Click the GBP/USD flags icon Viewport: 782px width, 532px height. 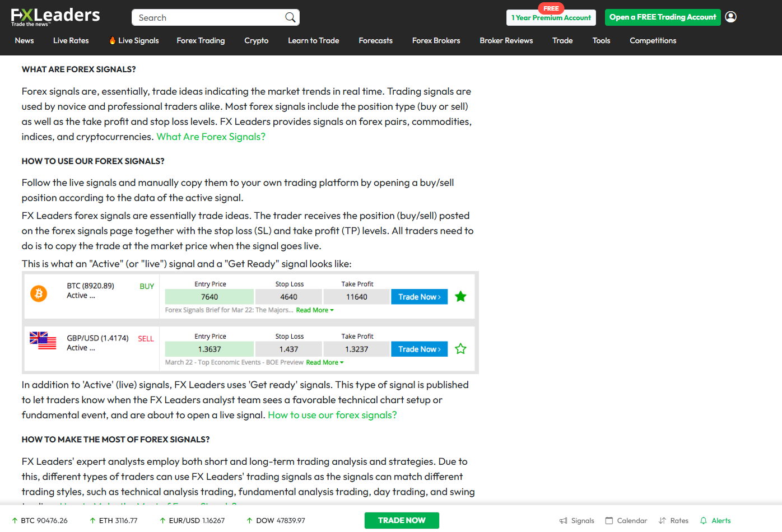[x=43, y=340]
